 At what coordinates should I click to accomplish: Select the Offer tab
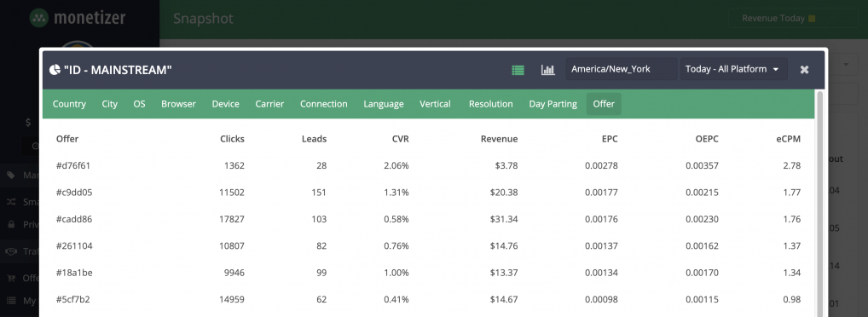pos(604,104)
